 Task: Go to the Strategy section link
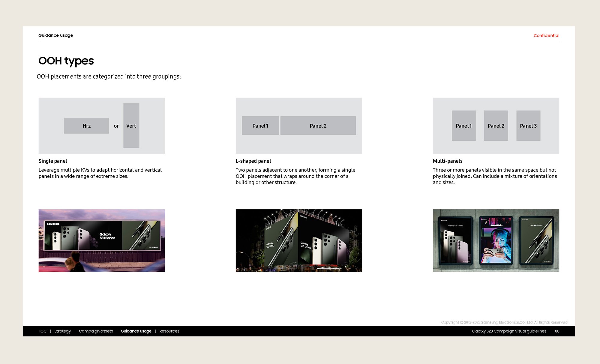(62, 331)
